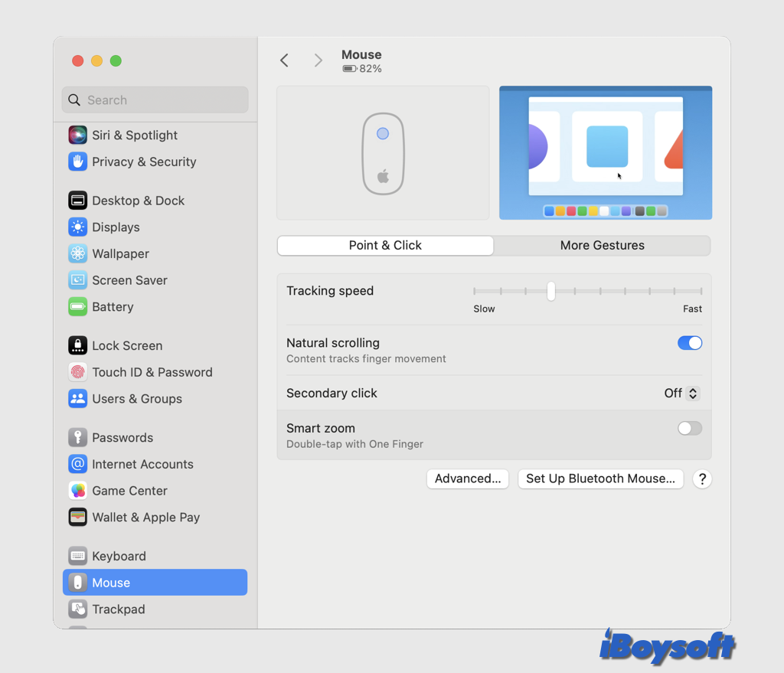The width and height of the screenshot is (784, 673).
Task: Disable the Natural scrolling toggle
Action: pos(689,343)
